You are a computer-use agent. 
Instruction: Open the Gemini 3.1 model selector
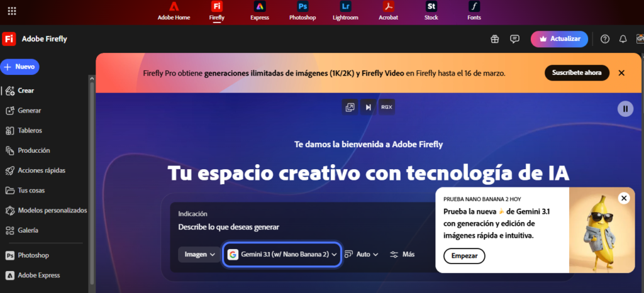[282, 255]
